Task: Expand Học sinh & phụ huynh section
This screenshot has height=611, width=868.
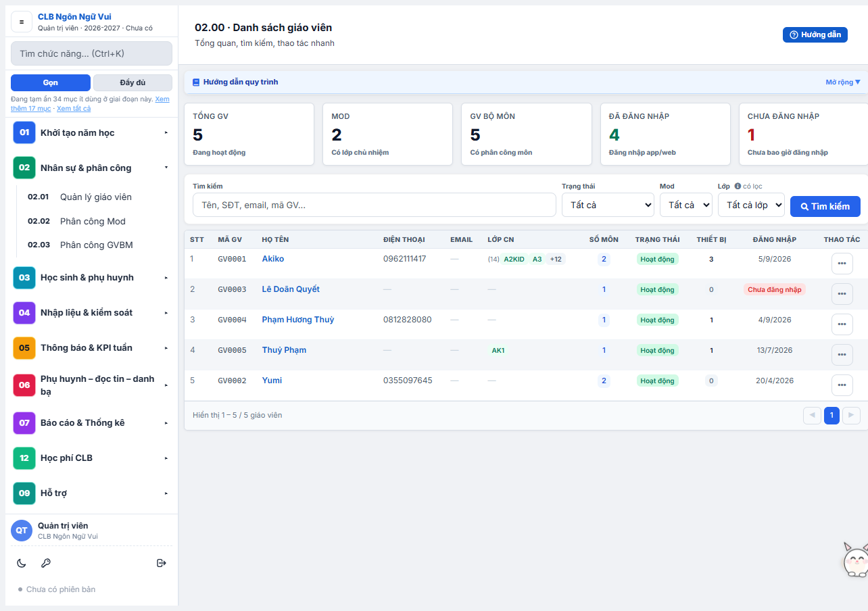Action: [x=91, y=277]
